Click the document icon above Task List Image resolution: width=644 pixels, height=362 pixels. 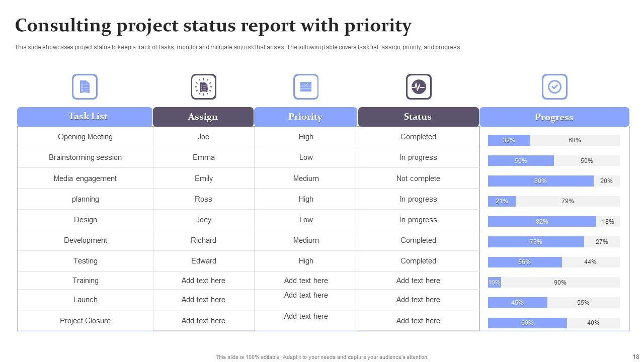85,86
